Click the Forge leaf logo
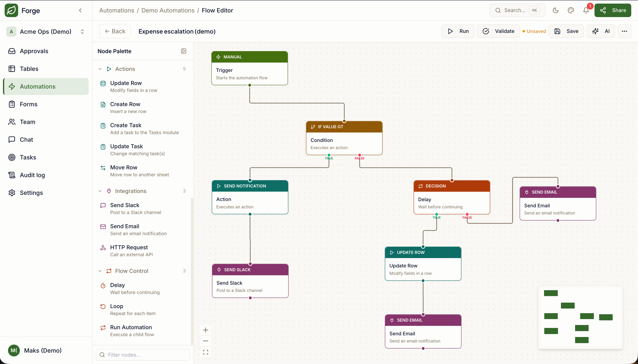Image resolution: width=638 pixels, height=364 pixels. click(11, 10)
